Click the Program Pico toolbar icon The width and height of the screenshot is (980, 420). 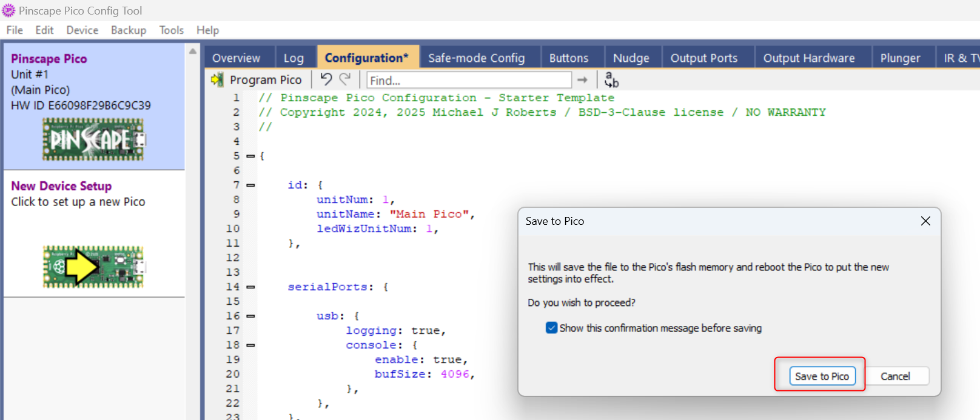217,80
